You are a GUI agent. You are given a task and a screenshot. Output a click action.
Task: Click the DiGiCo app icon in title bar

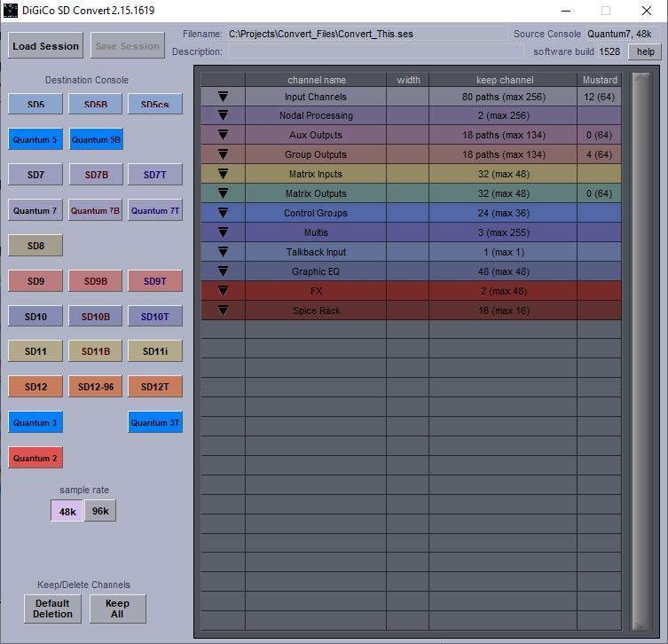pos(11,11)
